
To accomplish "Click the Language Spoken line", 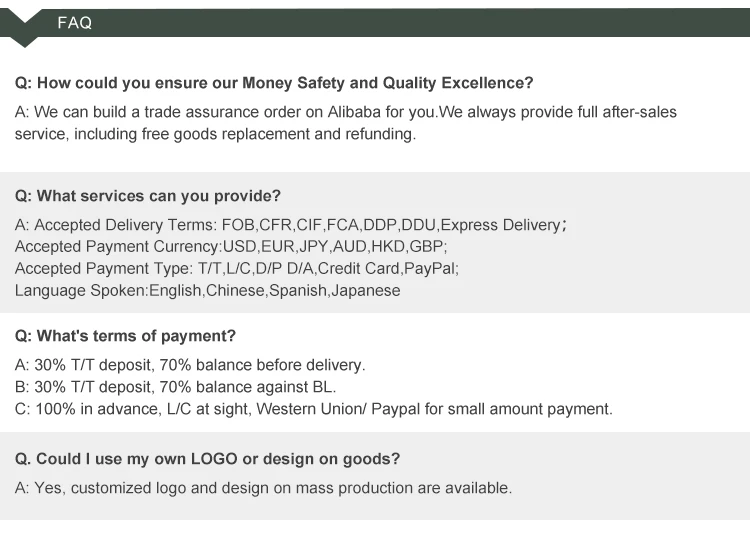I will [207, 291].
